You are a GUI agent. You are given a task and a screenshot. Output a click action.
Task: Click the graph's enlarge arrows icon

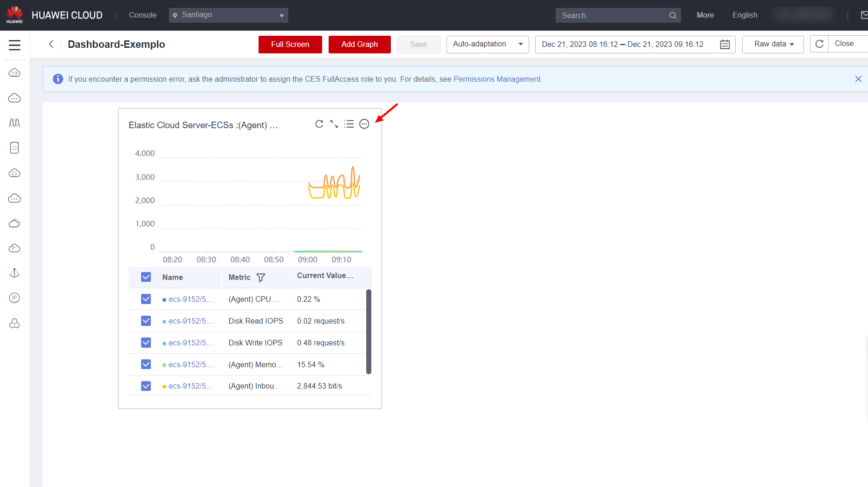[334, 124]
